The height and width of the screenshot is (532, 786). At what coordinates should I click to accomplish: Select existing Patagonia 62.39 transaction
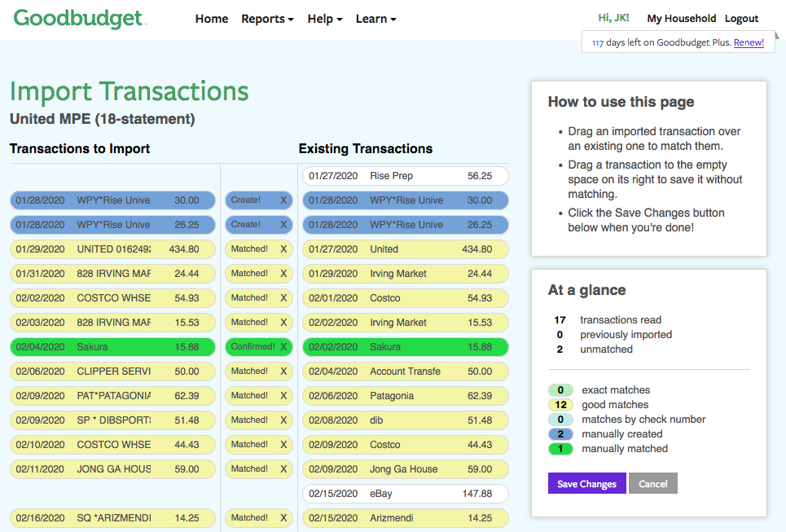pos(406,396)
